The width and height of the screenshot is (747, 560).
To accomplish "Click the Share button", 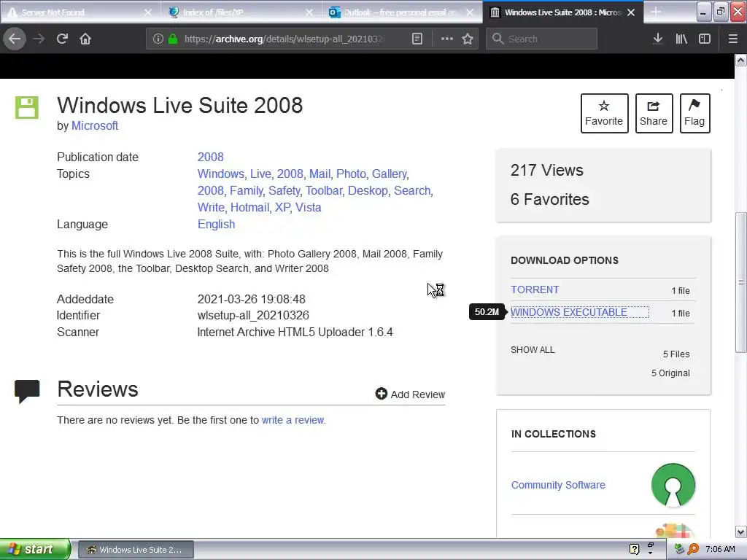I will [x=654, y=113].
